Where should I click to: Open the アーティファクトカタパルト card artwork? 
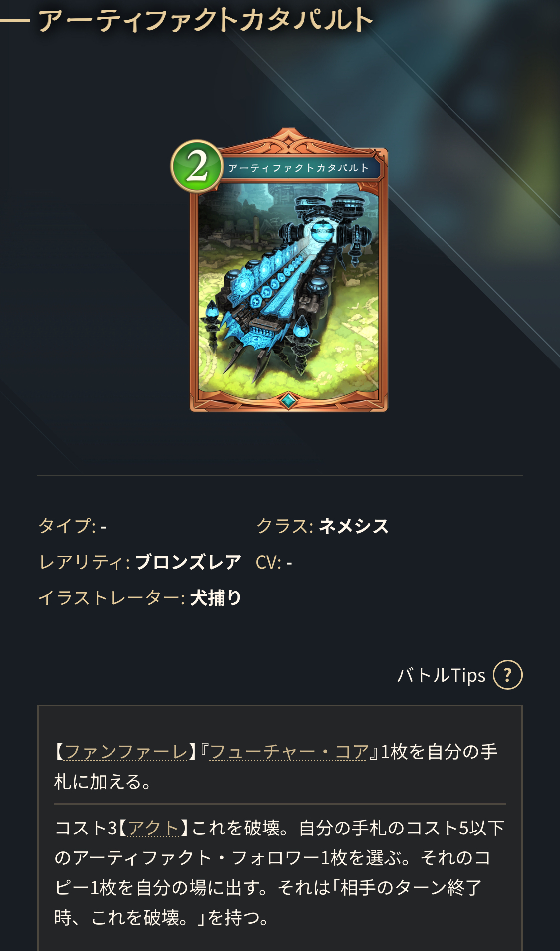[x=288, y=288]
